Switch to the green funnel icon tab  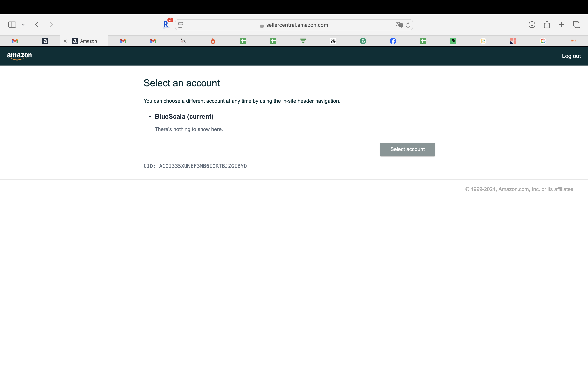(x=303, y=41)
